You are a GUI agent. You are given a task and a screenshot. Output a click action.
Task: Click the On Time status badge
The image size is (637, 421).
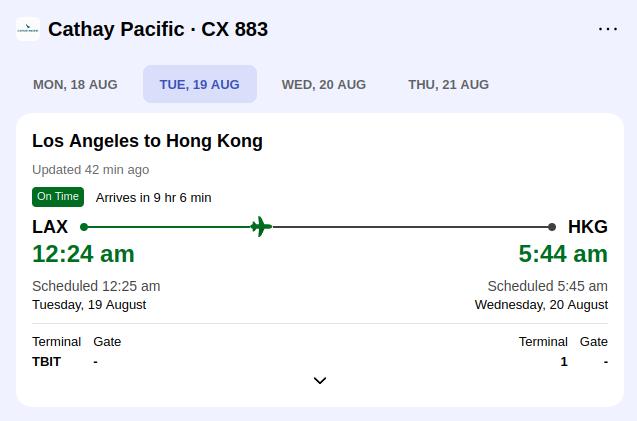click(58, 197)
